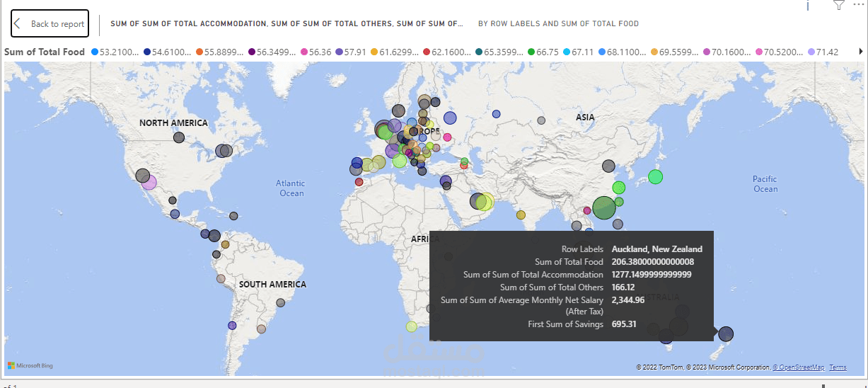Select the 56.36 legend entry
The image size is (868, 388).
point(316,52)
